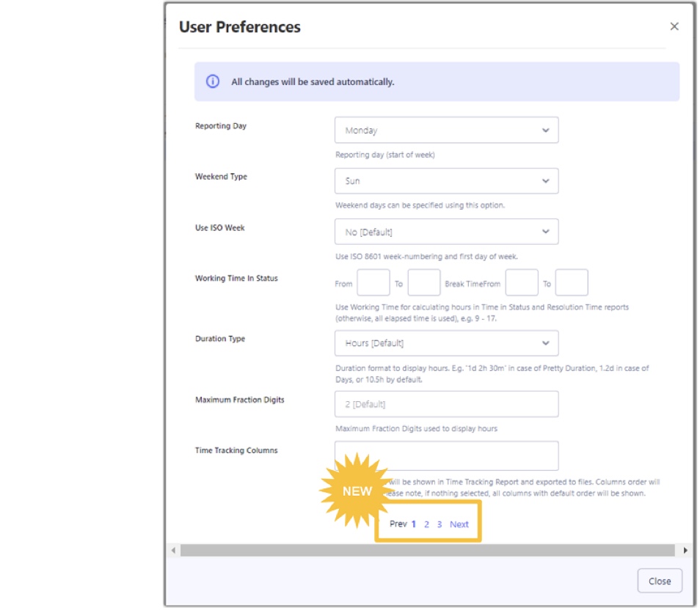Screen dimensions: 700x613
Task: Open the Reporting Day dropdown
Action: pos(446,131)
